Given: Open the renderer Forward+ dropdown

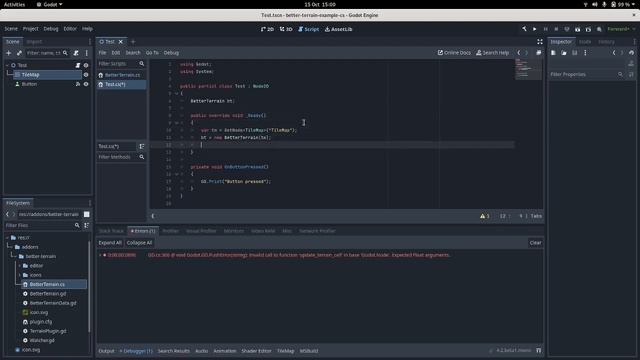Looking at the screenshot, I should click(x=621, y=29).
